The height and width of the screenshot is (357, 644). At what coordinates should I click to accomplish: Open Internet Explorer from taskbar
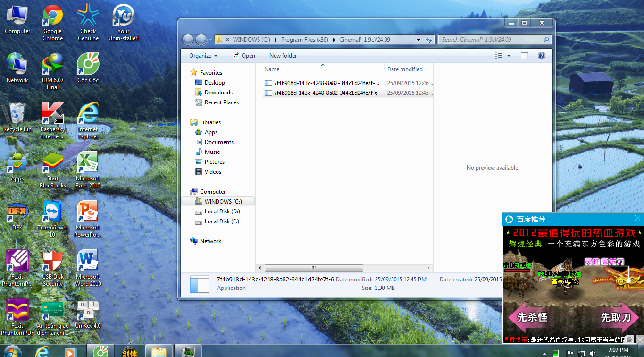42,351
